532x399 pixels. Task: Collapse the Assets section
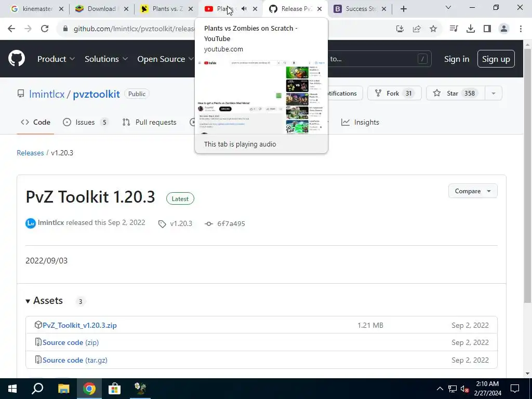[x=45, y=301]
